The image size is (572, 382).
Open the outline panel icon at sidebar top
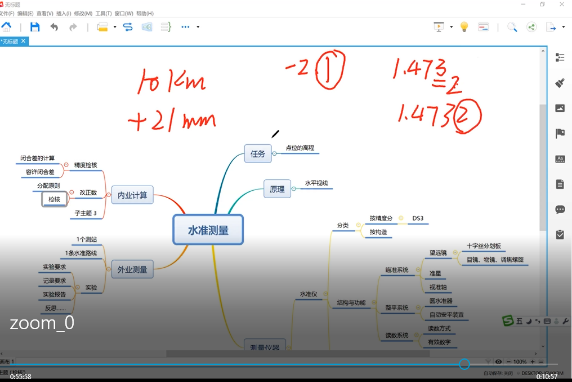[x=560, y=57]
